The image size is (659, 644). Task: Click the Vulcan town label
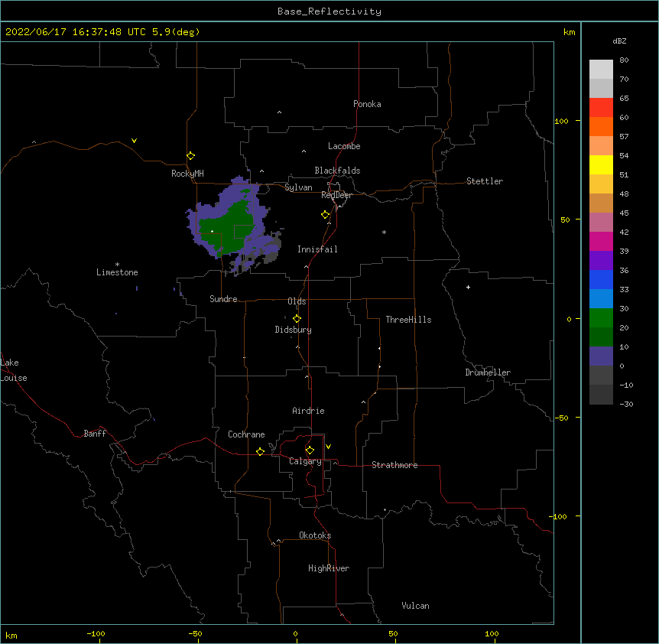(x=415, y=606)
